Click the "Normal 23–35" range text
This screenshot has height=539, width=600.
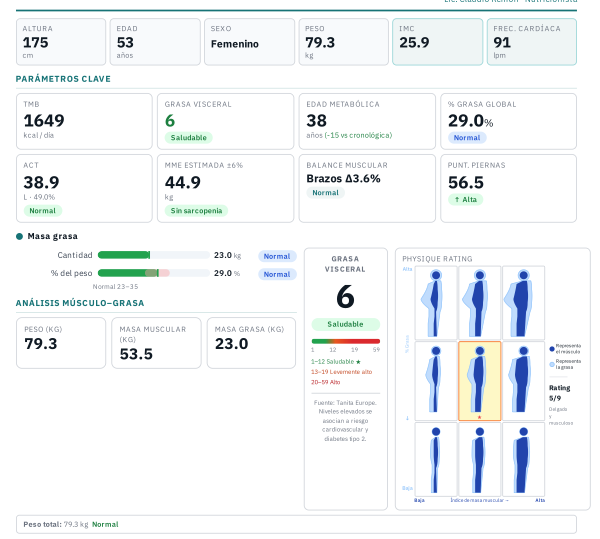(115, 287)
